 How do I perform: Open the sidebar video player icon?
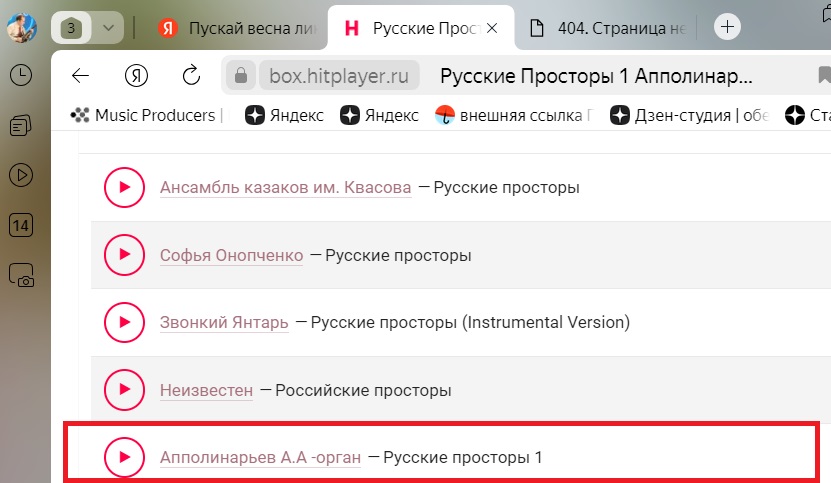click(21, 175)
